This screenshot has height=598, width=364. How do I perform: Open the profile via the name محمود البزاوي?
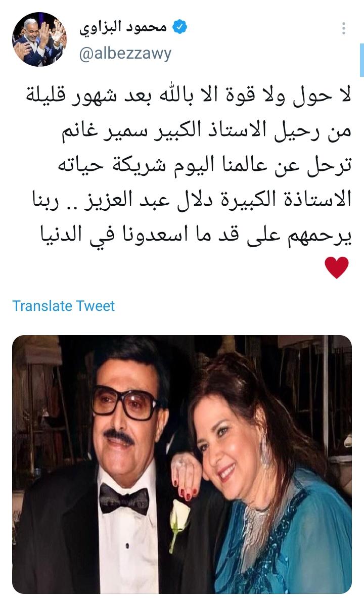123,27
